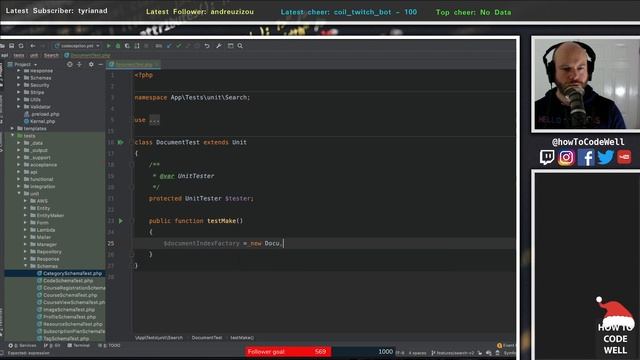Select the AWS folder
The image size is (640, 360).
[39, 201]
